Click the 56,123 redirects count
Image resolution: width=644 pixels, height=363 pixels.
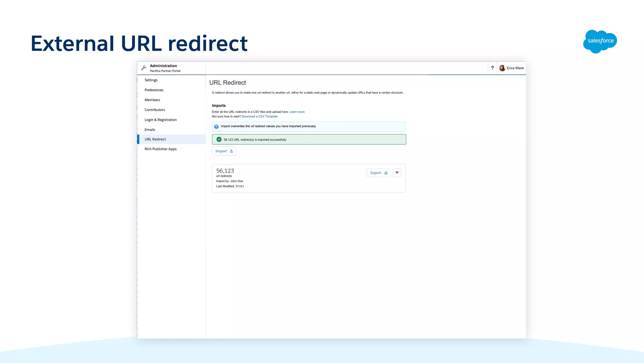225,171
